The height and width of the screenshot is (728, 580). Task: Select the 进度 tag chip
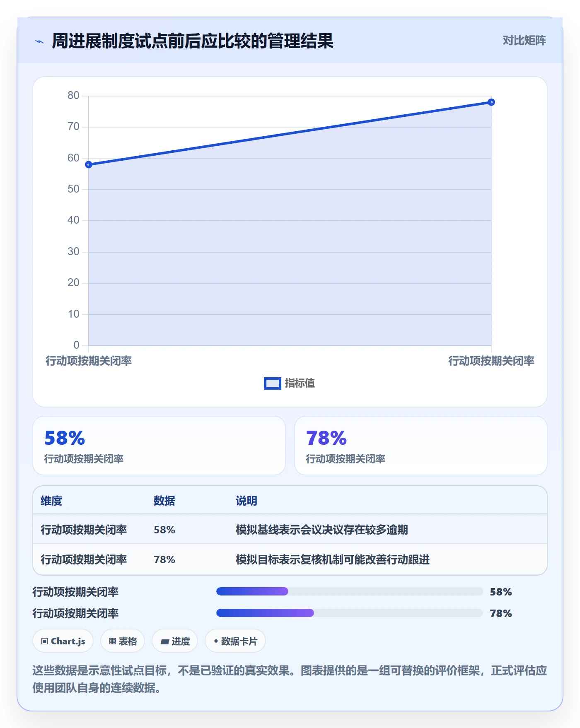[x=175, y=641]
